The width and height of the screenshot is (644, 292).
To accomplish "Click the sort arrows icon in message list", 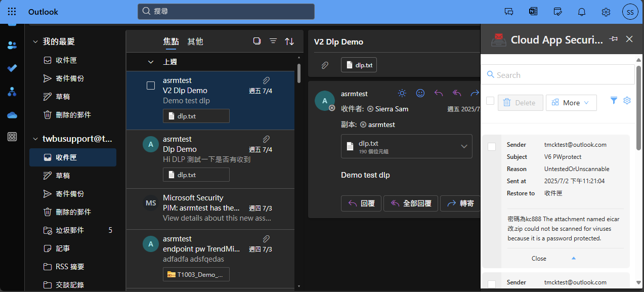I will click(x=289, y=41).
